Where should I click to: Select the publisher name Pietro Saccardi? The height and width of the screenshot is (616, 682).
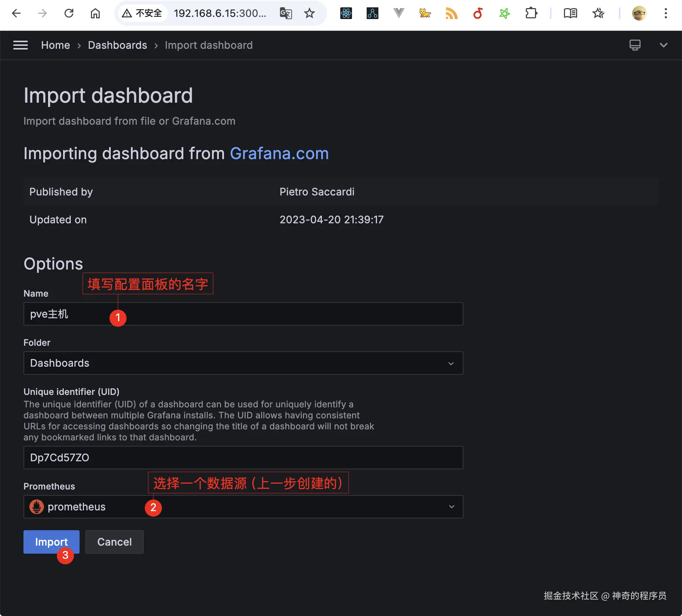click(317, 192)
